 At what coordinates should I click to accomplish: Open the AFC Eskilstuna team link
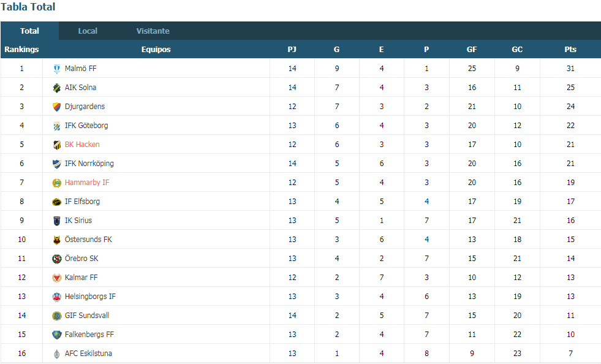(x=89, y=353)
